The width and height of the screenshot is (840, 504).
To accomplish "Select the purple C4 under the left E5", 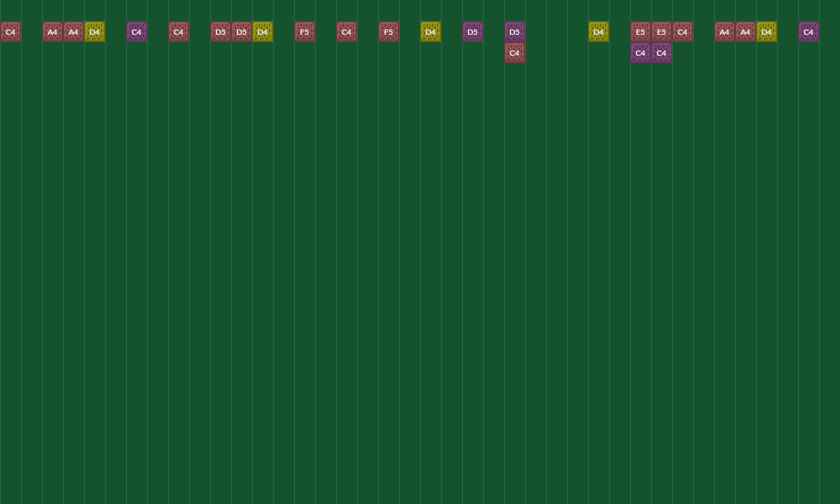I will (x=640, y=52).
